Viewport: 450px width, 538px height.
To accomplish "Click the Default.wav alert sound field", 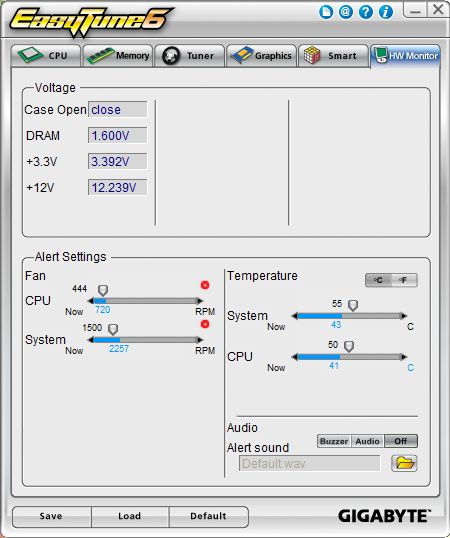I will pyautogui.click(x=309, y=464).
